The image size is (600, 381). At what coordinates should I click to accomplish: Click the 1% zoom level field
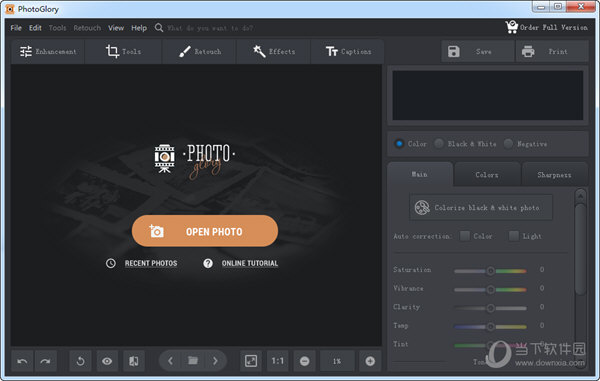tap(337, 361)
